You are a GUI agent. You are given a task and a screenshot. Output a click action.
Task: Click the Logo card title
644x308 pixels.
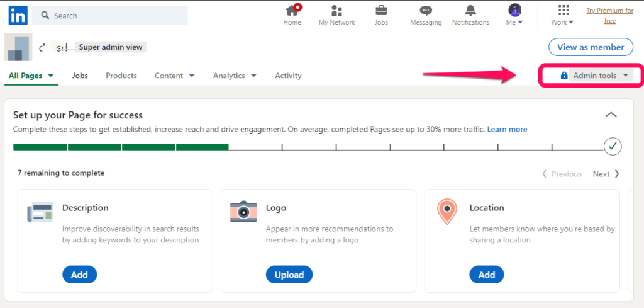276,208
